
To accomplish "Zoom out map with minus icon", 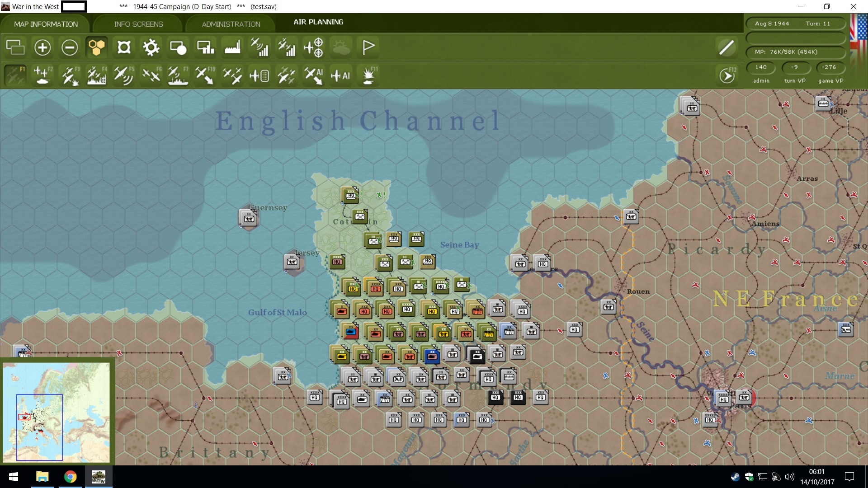I will (70, 47).
